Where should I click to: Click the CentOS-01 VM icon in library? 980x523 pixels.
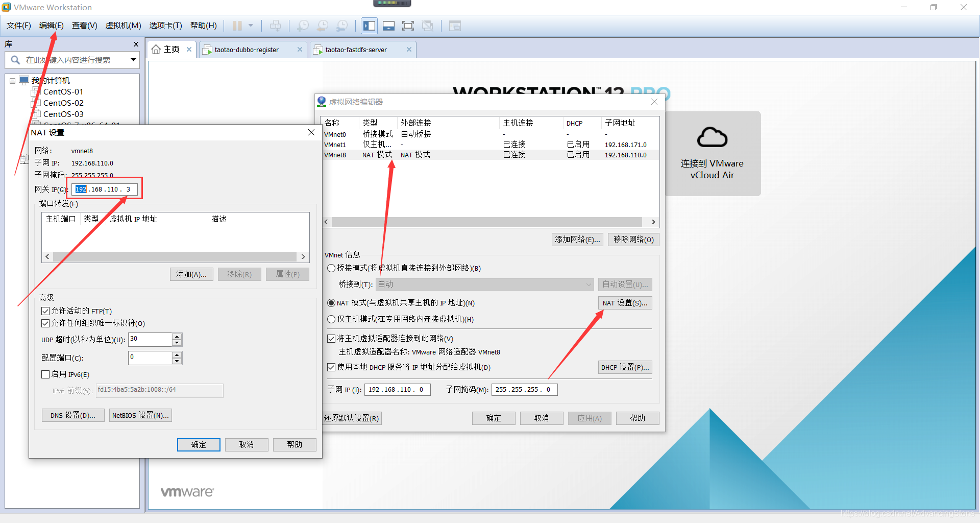coord(36,91)
